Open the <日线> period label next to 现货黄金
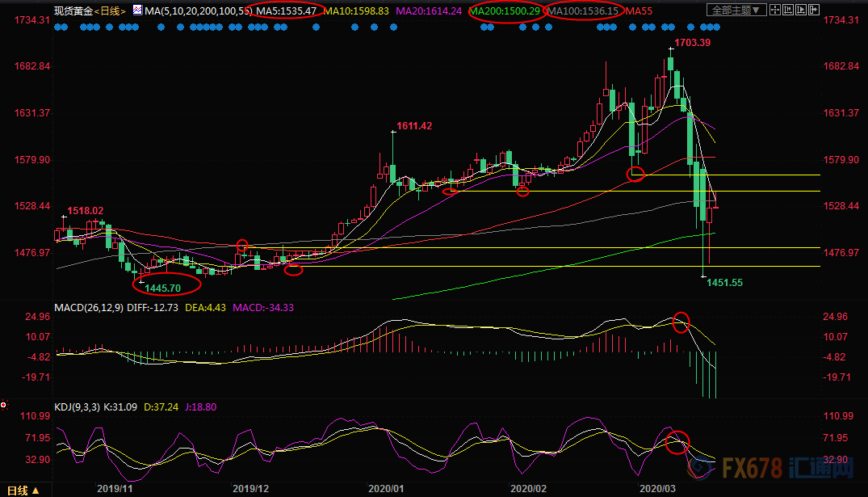 click(x=109, y=11)
